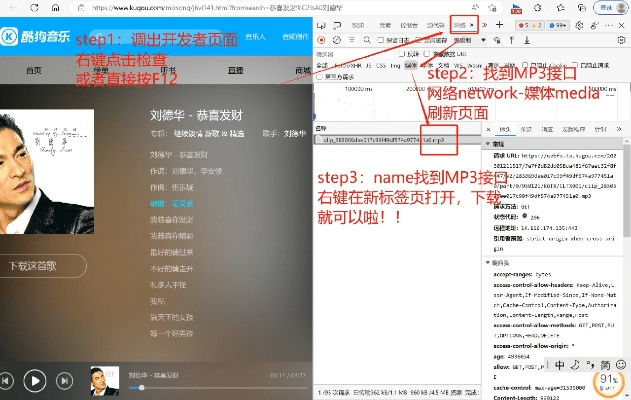Select the CSS filter type
Screen dimensions: 631x400
(381, 65)
